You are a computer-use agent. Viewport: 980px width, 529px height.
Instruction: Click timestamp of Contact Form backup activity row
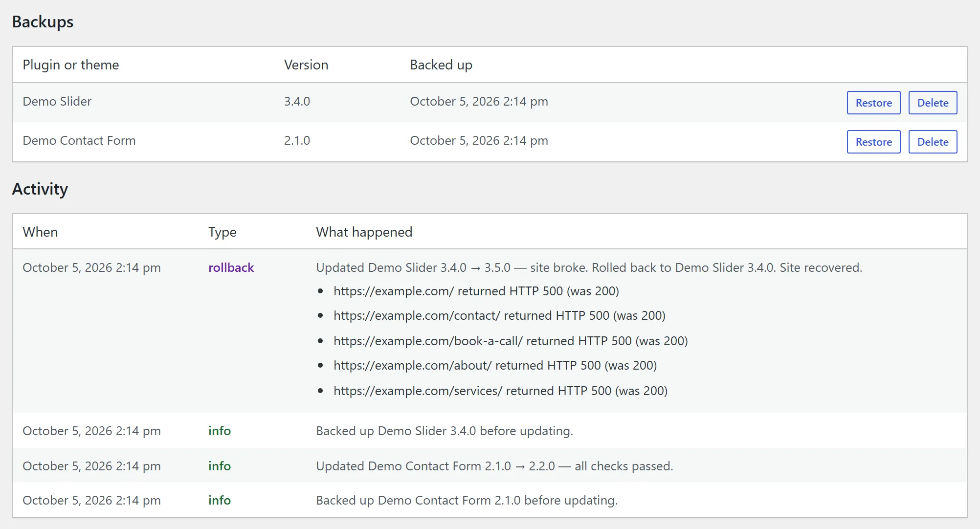click(92, 500)
